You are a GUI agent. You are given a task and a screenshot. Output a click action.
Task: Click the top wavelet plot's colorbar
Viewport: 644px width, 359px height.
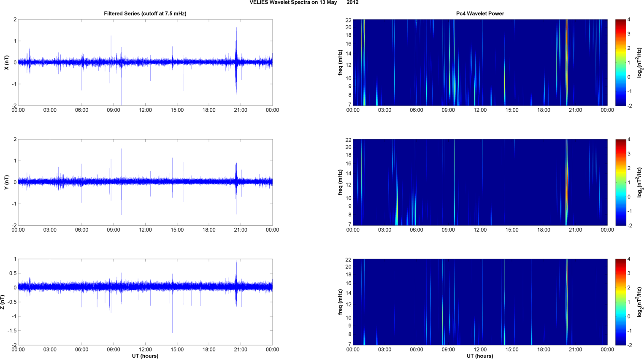620,62
